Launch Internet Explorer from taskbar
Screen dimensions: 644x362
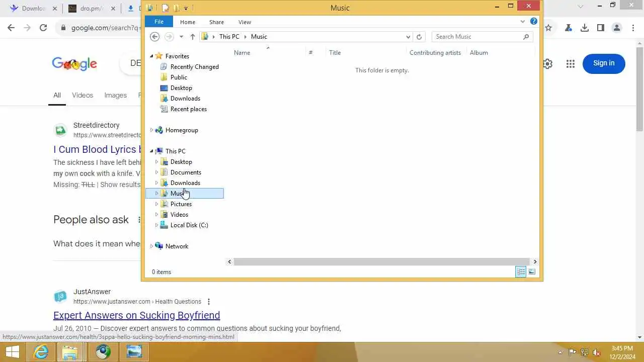(41, 352)
